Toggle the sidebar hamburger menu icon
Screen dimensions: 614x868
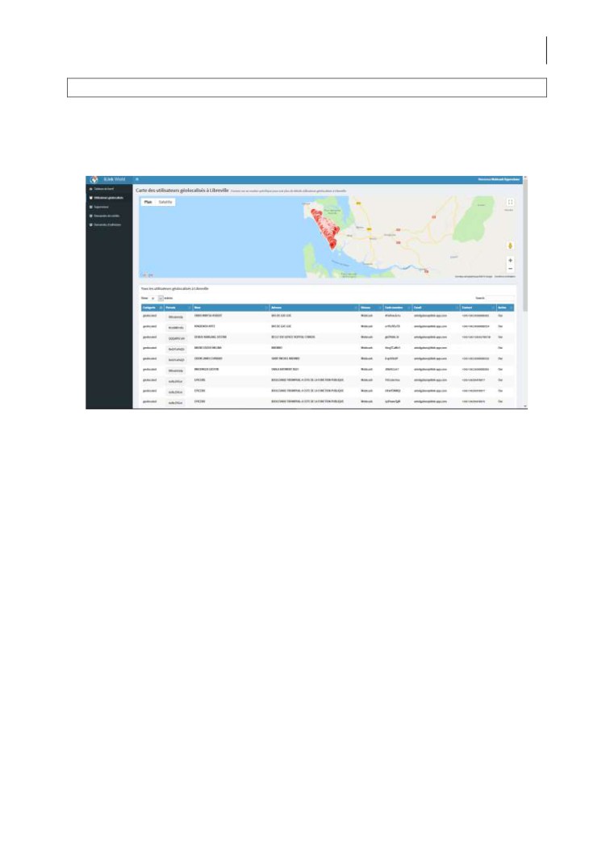[x=137, y=179]
